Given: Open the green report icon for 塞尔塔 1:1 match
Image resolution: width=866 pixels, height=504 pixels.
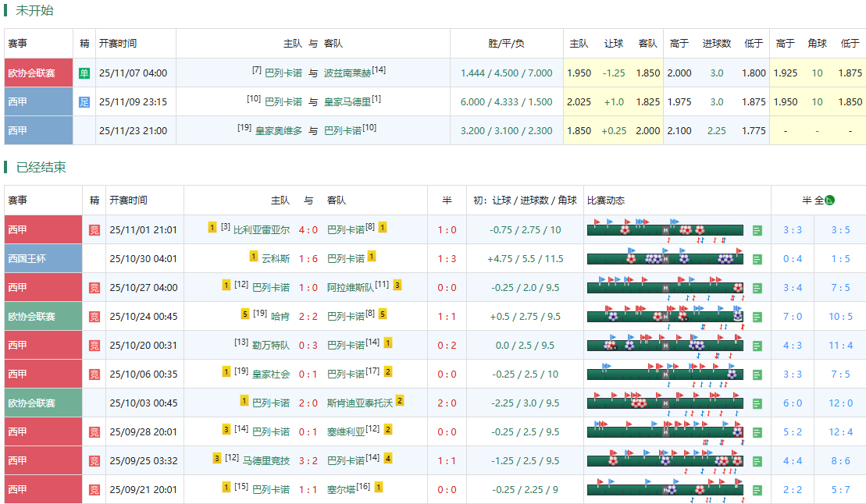Looking at the screenshot, I should pyautogui.click(x=757, y=490).
